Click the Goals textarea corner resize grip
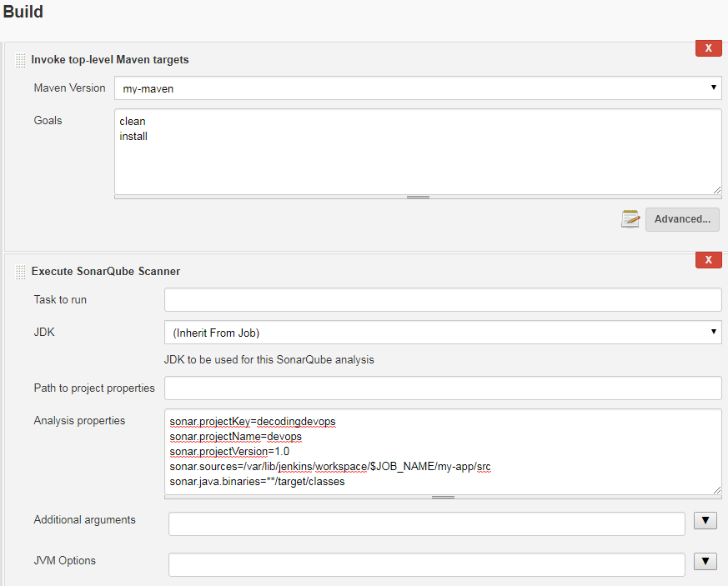Viewport: 728px width, 586px height. pos(717,190)
